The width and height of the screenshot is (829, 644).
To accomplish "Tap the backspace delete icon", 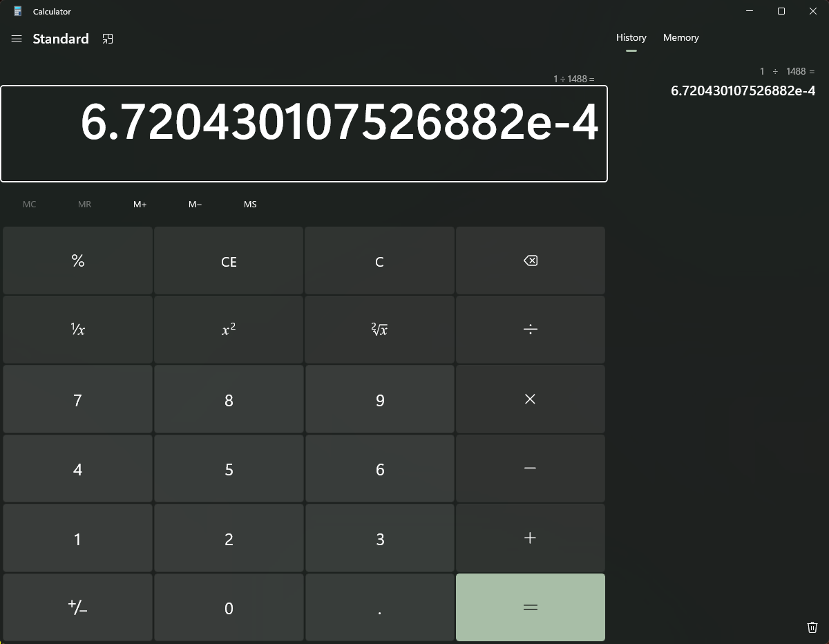I will [531, 261].
